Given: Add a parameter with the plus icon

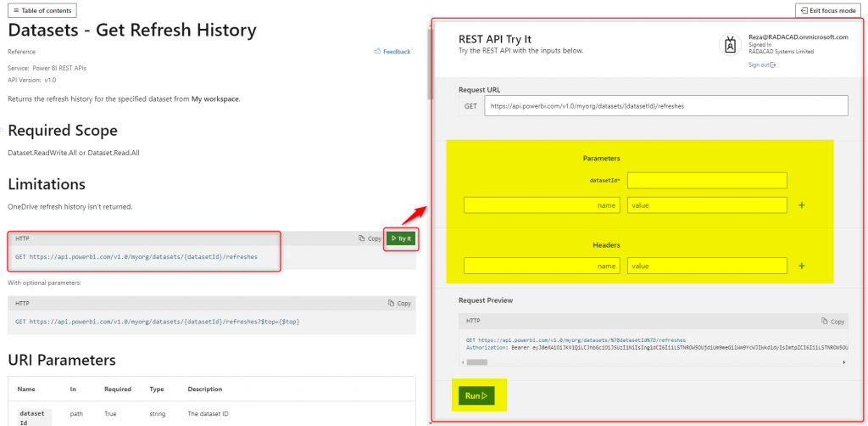Looking at the screenshot, I should tap(802, 205).
